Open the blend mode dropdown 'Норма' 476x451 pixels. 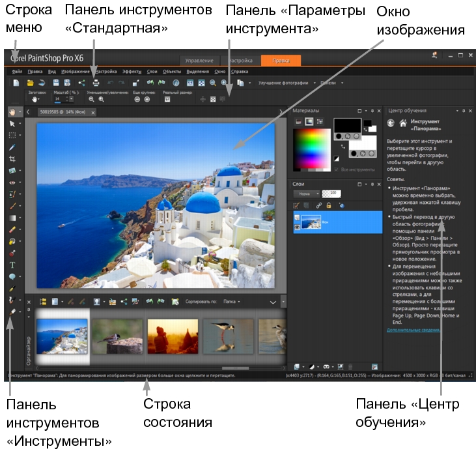(x=305, y=194)
